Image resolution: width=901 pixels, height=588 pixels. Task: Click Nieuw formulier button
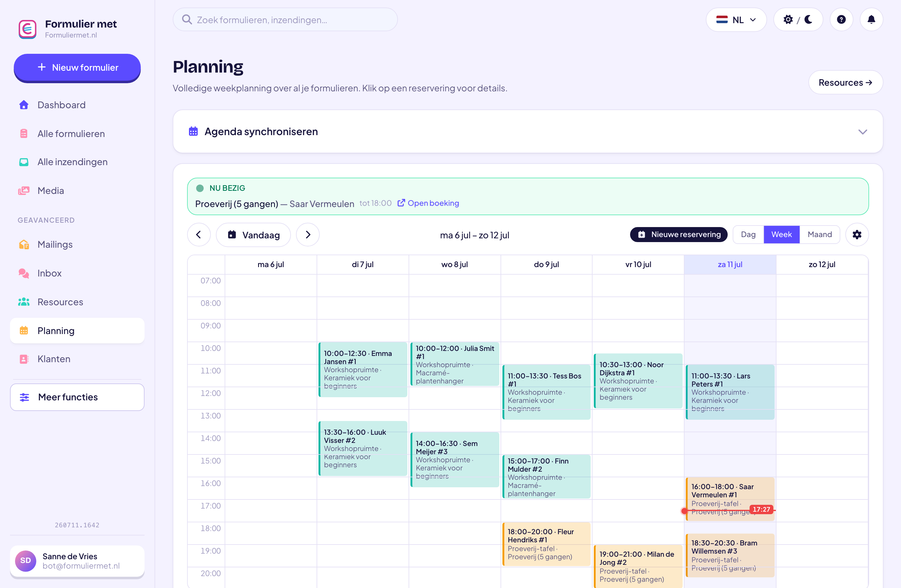pyautogui.click(x=77, y=68)
